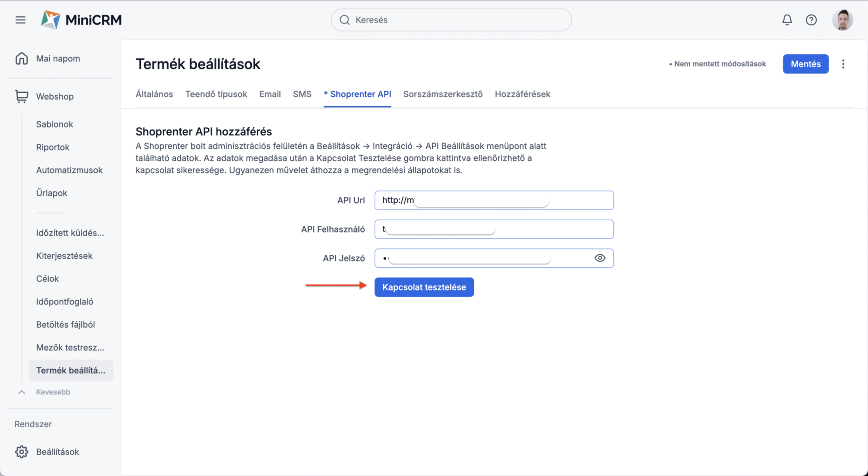Open Sablonok in the sidebar
The image size is (868, 476).
coord(55,124)
